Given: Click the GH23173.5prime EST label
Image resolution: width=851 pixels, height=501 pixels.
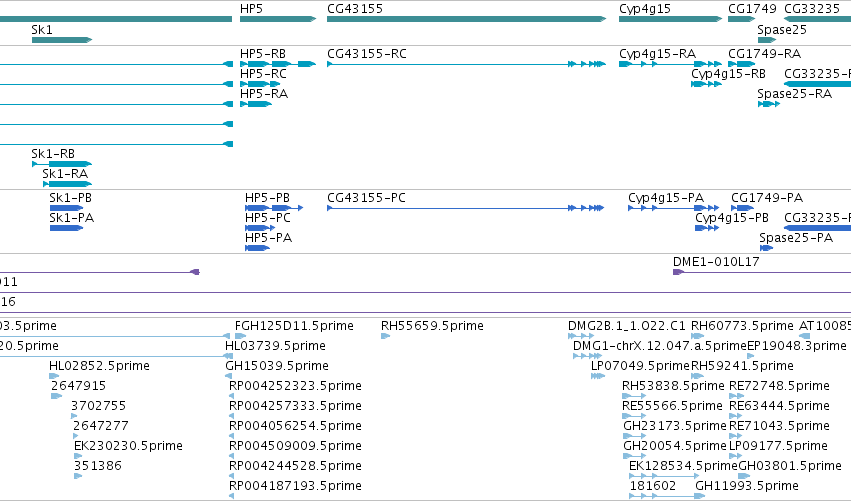Looking at the screenshot, I should tap(675, 426).
